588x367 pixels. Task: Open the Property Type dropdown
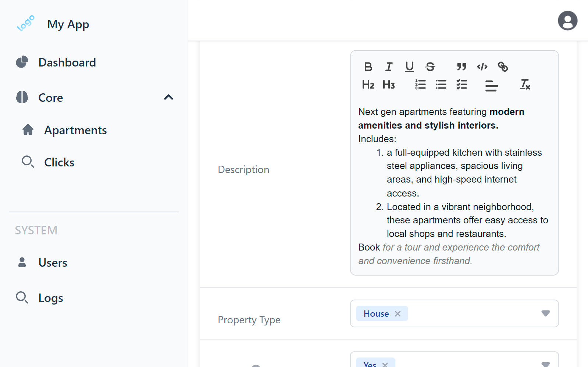tap(545, 313)
